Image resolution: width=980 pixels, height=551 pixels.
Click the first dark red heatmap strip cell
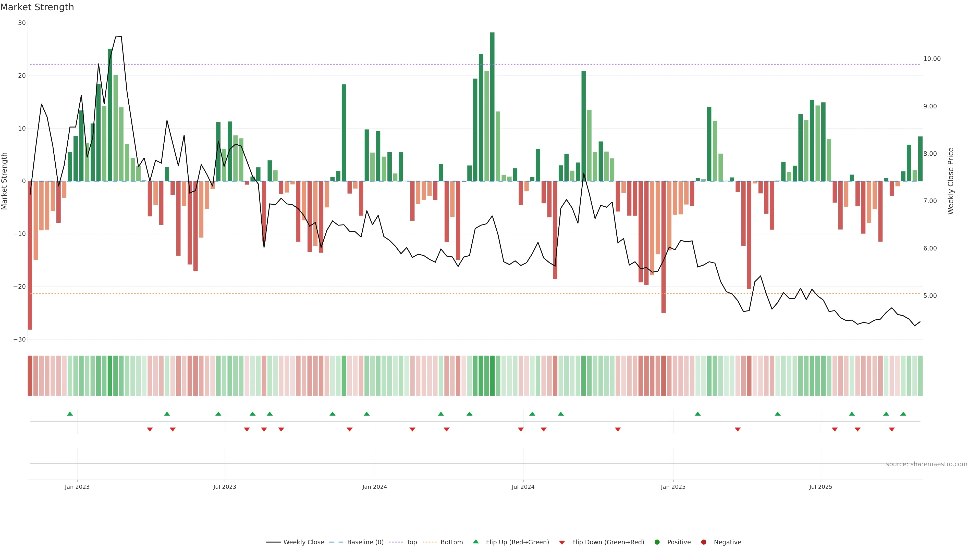click(30, 376)
